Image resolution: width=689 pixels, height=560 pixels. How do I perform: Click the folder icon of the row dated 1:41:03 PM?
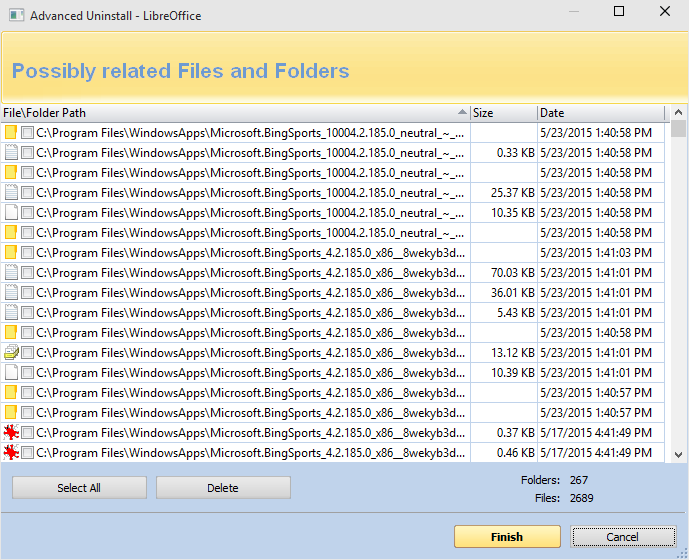[x=11, y=253]
